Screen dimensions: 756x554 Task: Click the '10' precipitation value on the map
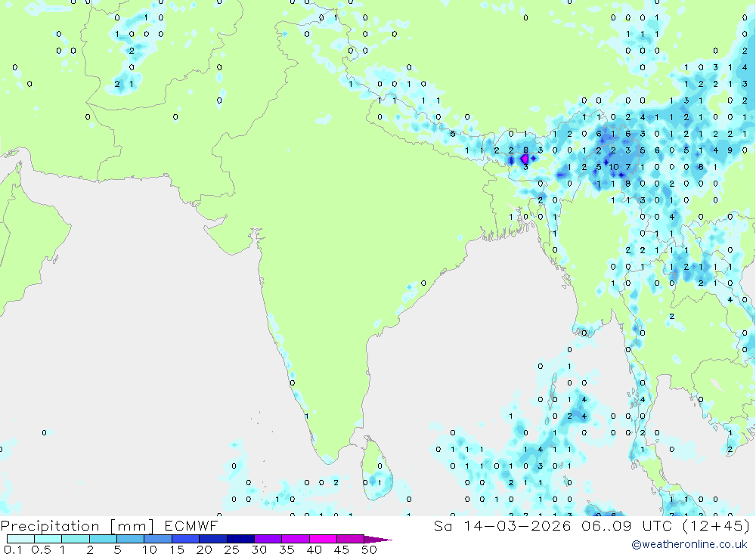pyautogui.click(x=613, y=167)
